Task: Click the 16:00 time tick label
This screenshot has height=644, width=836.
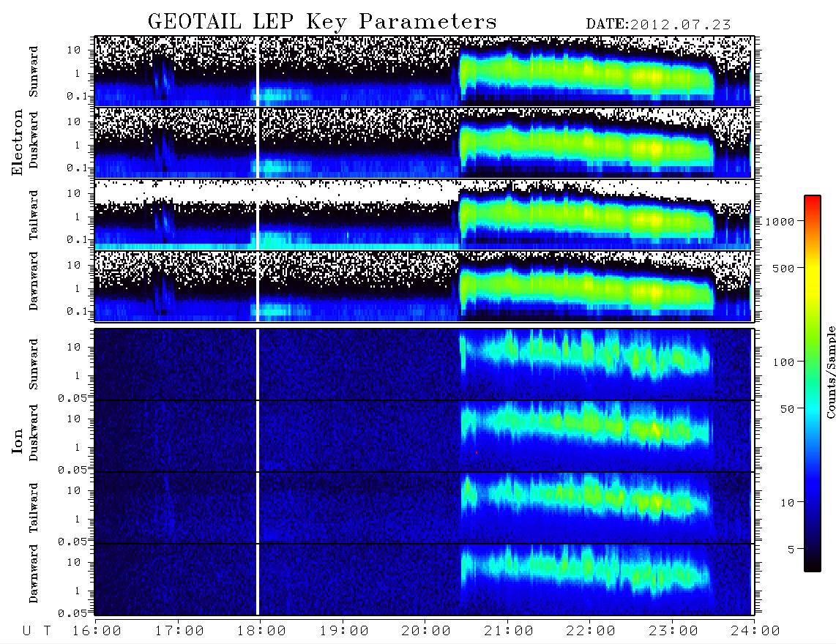Action: pos(97,632)
